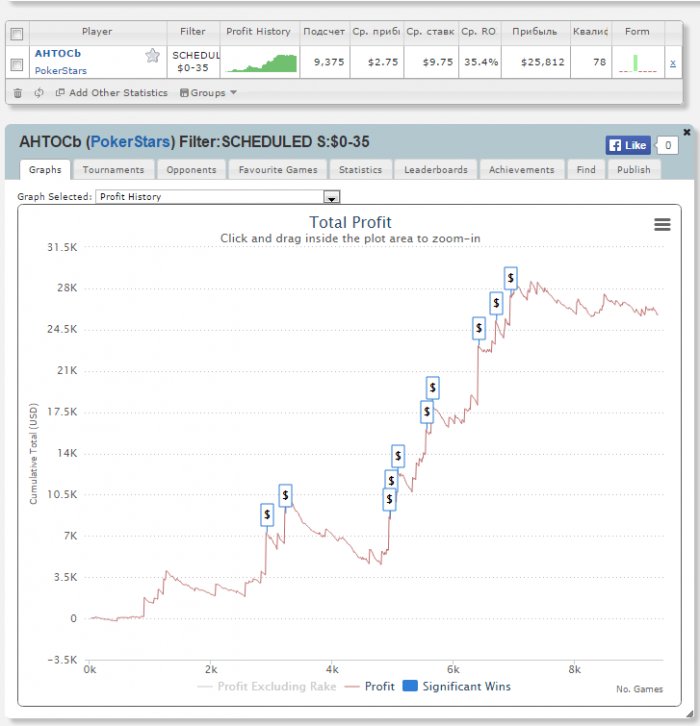Click the SCHEDULED $0-35 filter cell

click(x=194, y=62)
